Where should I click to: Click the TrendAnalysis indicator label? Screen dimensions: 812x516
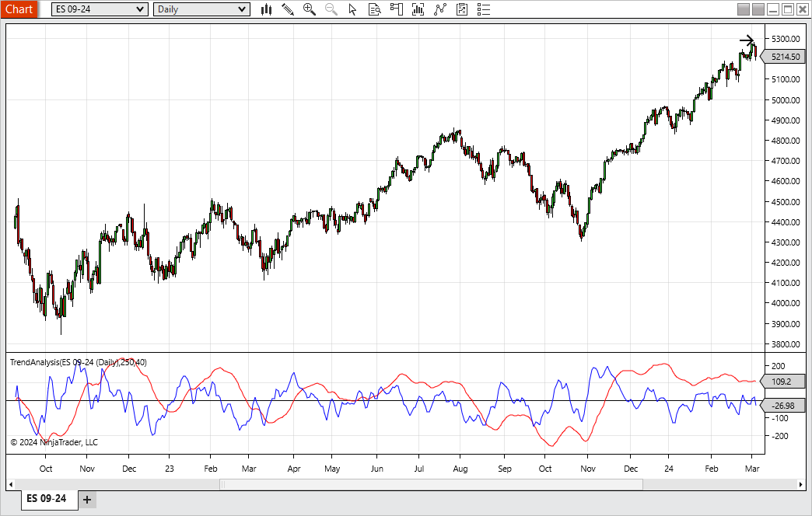pyautogui.click(x=79, y=362)
